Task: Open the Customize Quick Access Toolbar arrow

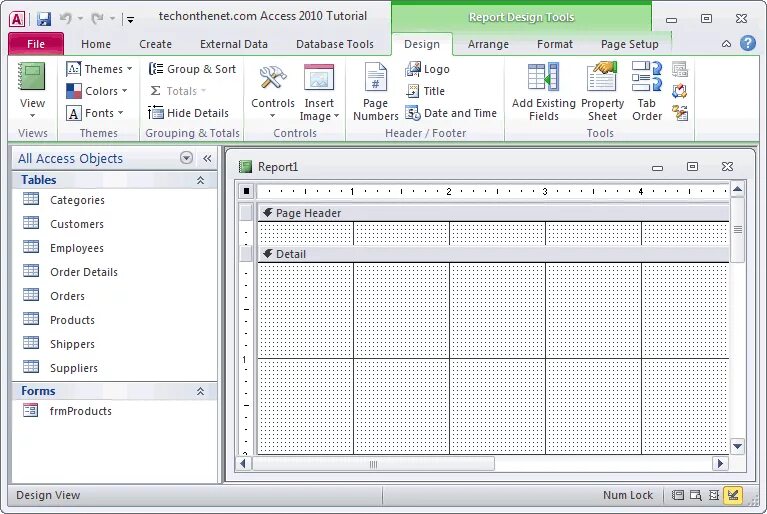Action: pos(130,20)
